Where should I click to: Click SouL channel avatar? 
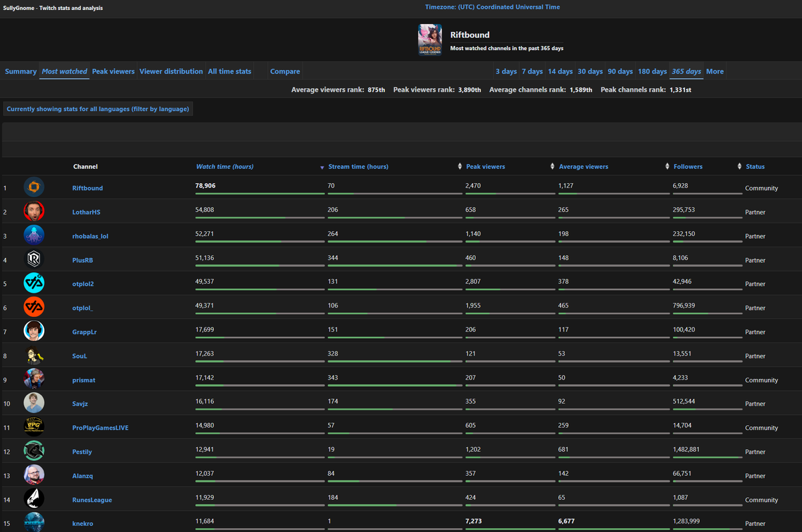(34, 356)
